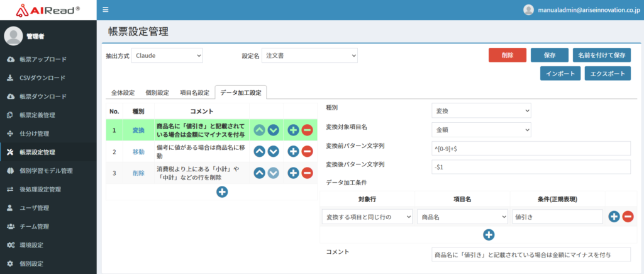
Task: Click the エクスポート button
Action: (x=608, y=74)
